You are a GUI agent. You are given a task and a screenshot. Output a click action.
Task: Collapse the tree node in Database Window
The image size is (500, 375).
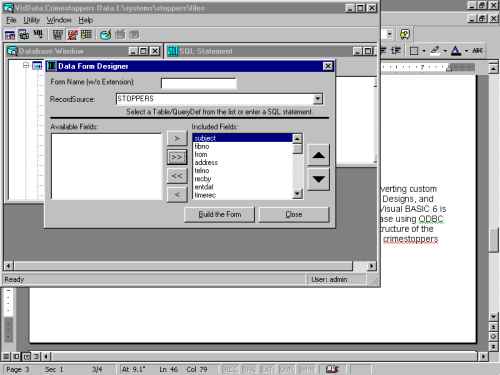pos(26,65)
